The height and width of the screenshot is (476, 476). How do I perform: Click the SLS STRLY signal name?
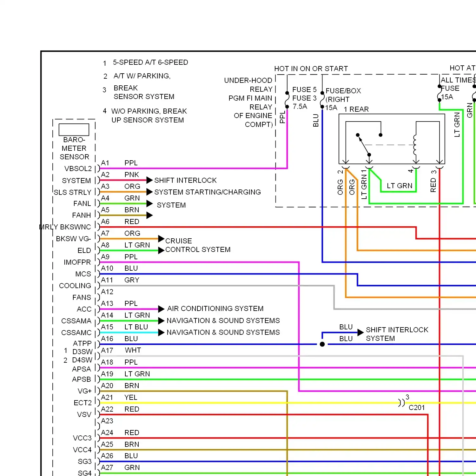(x=73, y=193)
